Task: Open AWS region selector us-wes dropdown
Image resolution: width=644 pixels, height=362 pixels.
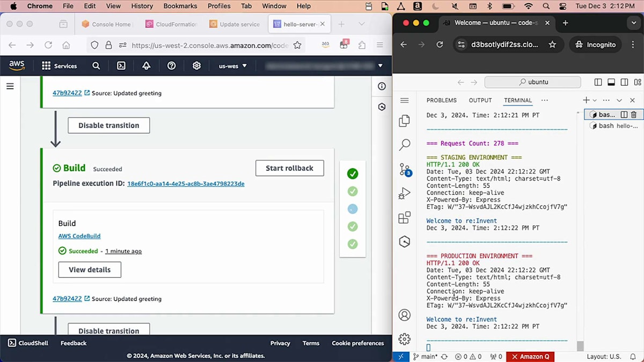Action: click(x=233, y=66)
